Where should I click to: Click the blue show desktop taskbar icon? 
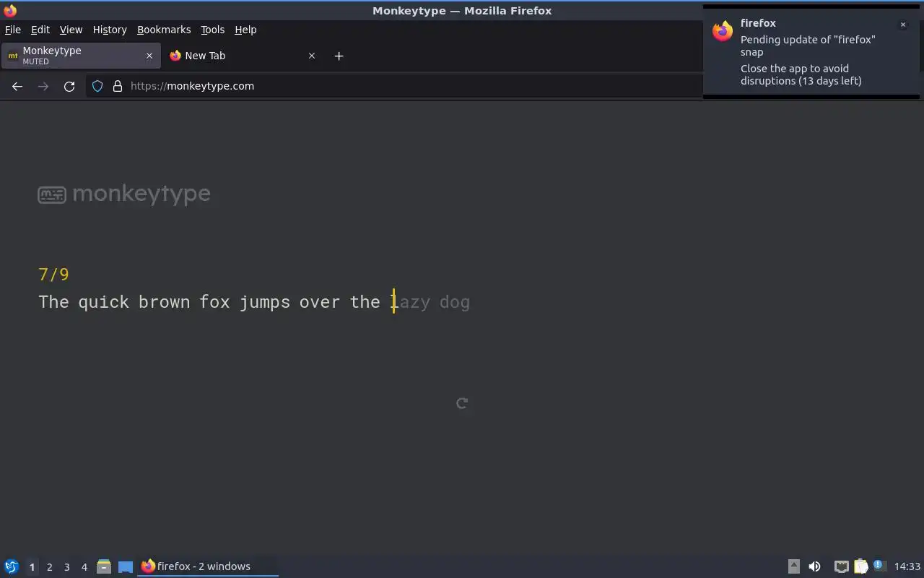[x=126, y=567]
